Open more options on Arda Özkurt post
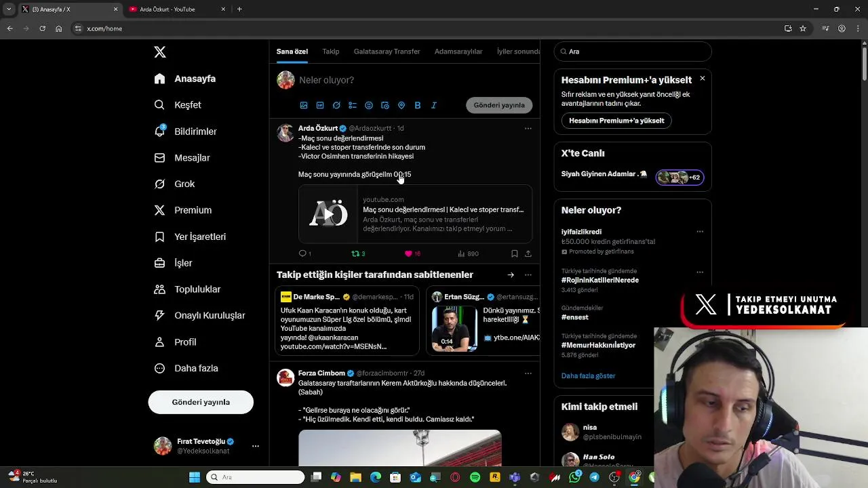This screenshot has width=868, height=488. point(528,128)
